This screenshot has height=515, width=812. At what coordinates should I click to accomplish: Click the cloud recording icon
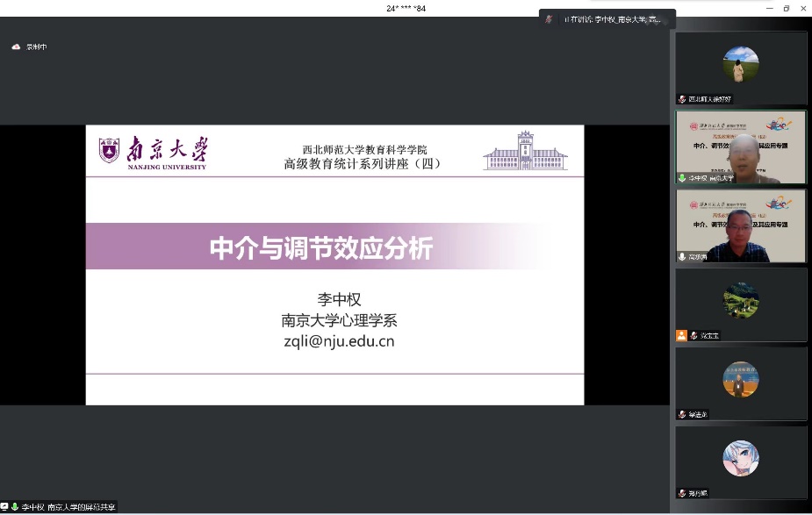pyautogui.click(x=16, y=46)
